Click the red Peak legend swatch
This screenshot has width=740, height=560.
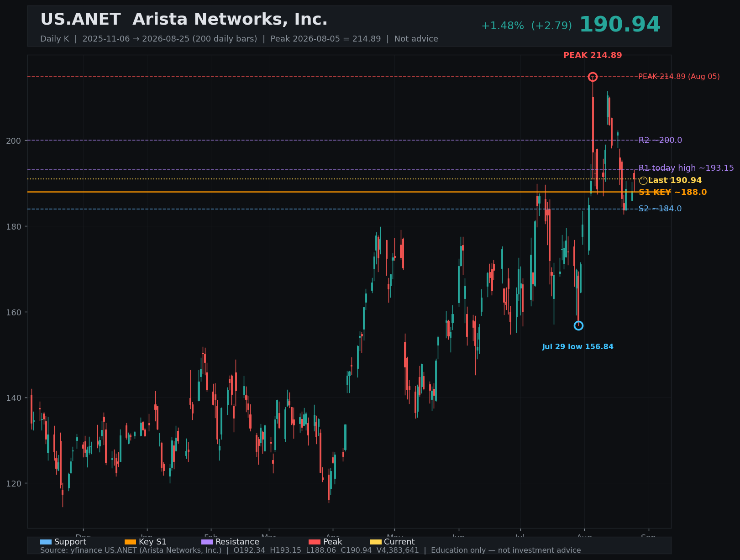pyautogui.click(x=315, y=542)
